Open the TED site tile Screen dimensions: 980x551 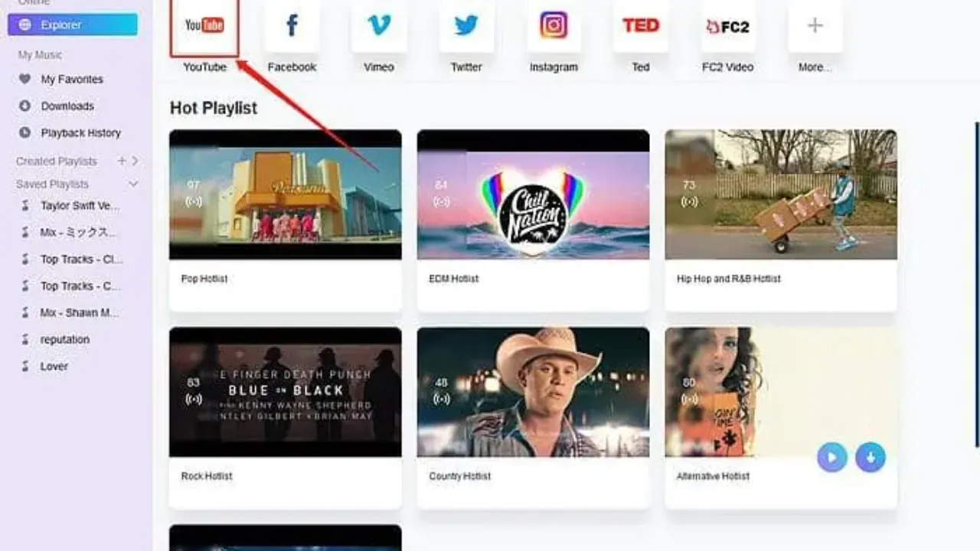pyautogui.click(x=641, y=26)
